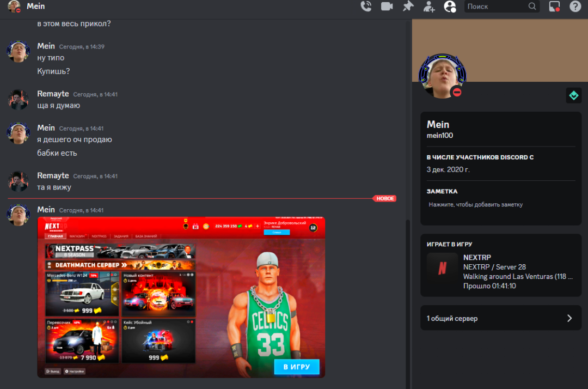Select the БАЗА ЗНАНИЙ tab in the screenshot
588x389 pixels.
tap(146, 236)
